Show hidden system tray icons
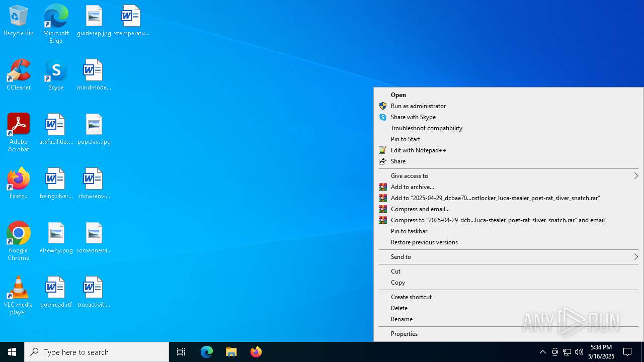Image resolution: width=644 pixels, height=362 pixels. (542, 352)
